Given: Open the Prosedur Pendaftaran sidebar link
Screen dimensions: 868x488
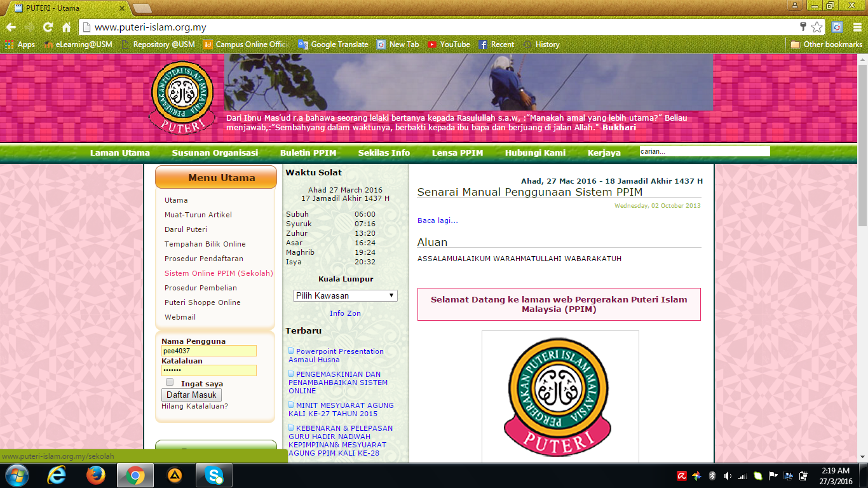Looking at the screenshot, I should point(204,259).
